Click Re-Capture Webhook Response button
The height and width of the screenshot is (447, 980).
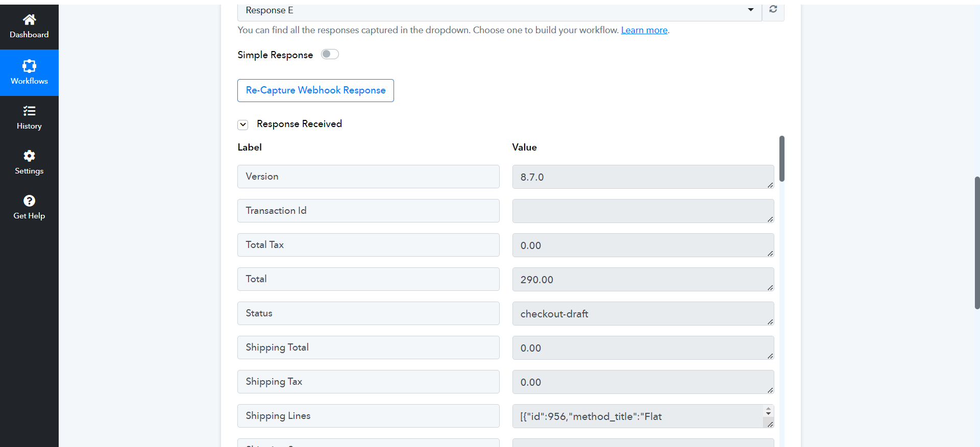point(315,90)
